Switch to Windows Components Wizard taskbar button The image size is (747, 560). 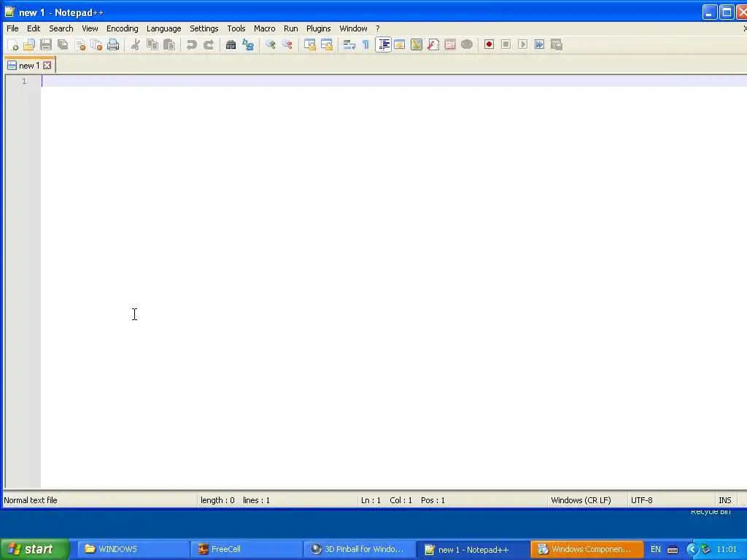[587, 549]
